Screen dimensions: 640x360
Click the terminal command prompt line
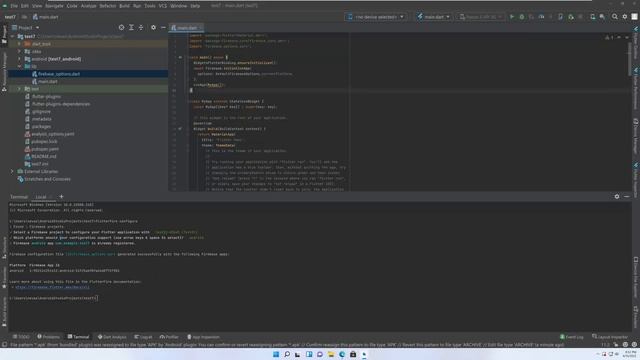[x=53, y=298]
